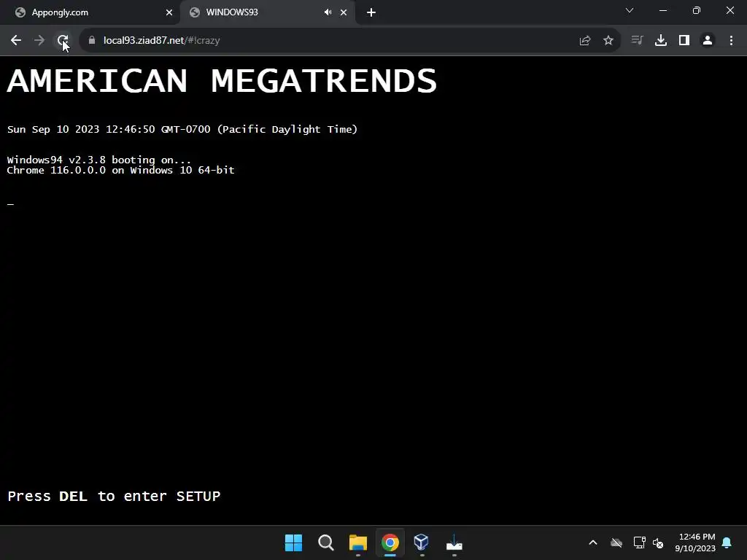747x560 pixels.
Task: Close the WINDOWS93 tab
Action: pos(344,12)
